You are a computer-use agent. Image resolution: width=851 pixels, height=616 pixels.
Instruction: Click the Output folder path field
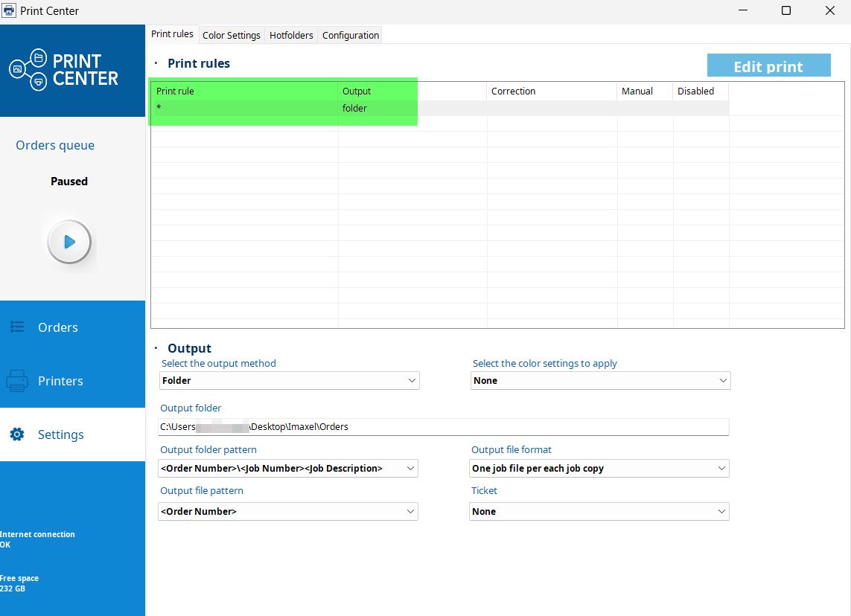coord(444,426)
